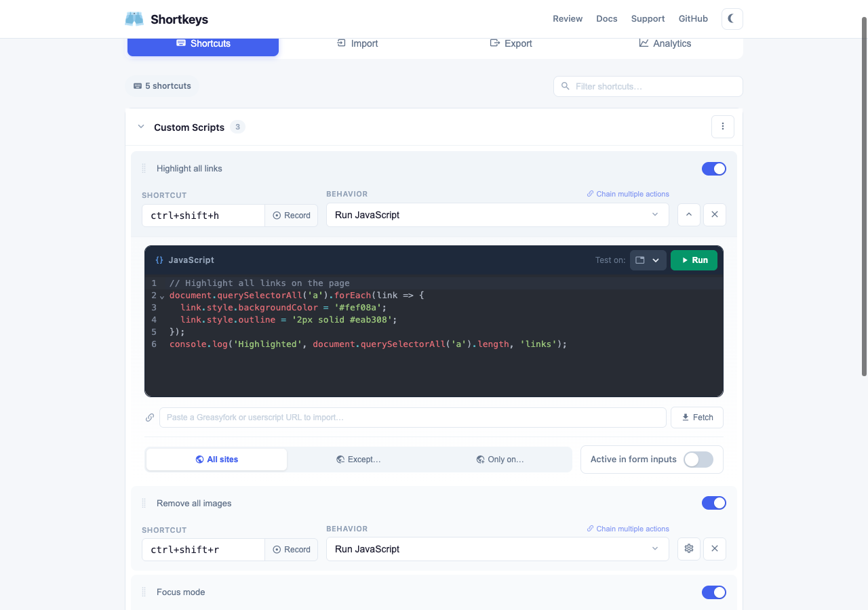The image size is (868, 610).
Task: Click the link icon beside the userscript URL field
Action: 150,418
